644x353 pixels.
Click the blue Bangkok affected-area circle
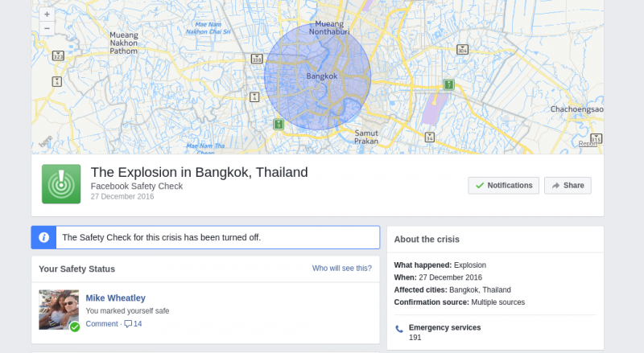(x=317, y=76)
